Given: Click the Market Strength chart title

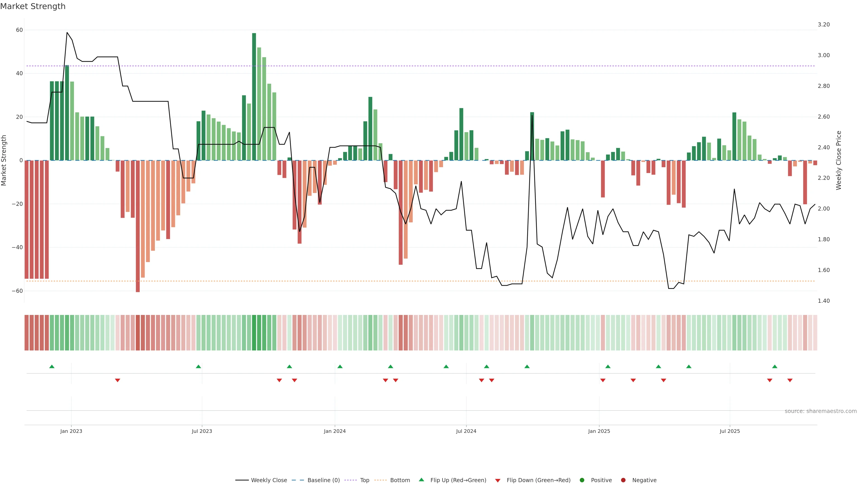Looking at the screenshot, I should click(33, 6).
